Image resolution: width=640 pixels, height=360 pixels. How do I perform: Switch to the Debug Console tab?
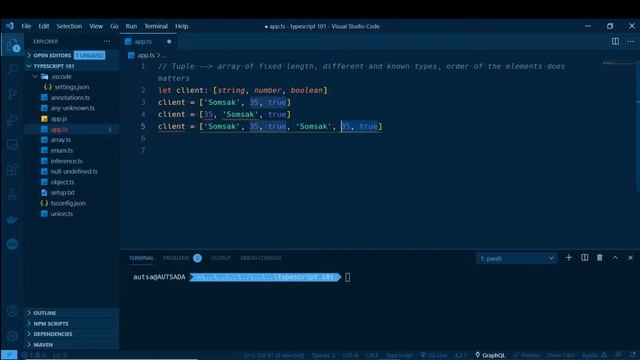point(260,258)
